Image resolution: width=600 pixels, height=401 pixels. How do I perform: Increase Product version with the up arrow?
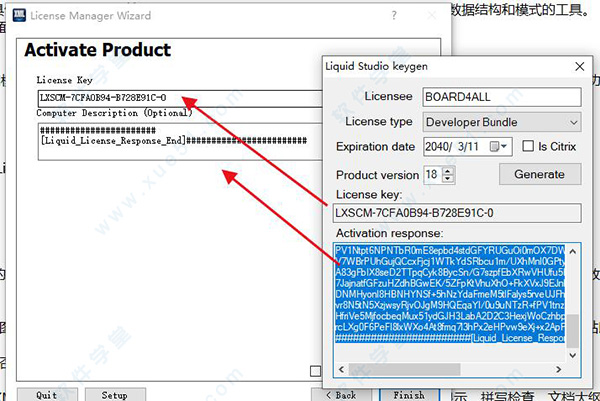point(446,170)
